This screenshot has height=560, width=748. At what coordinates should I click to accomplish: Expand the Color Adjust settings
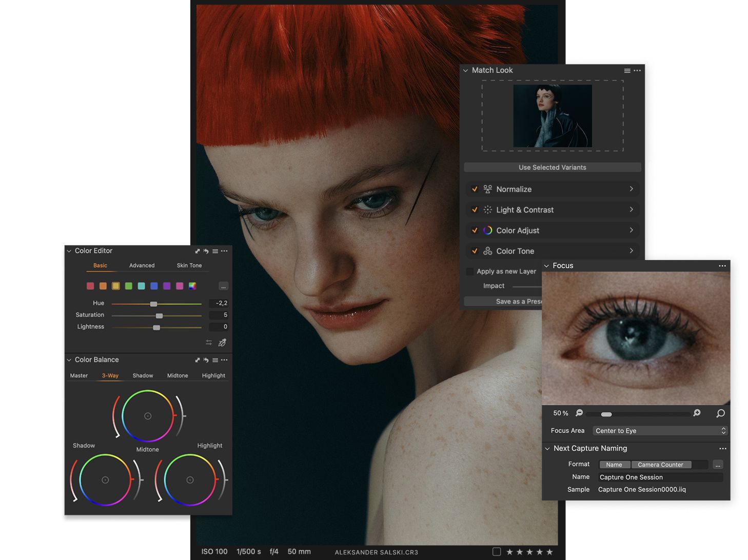click(631, 230)
